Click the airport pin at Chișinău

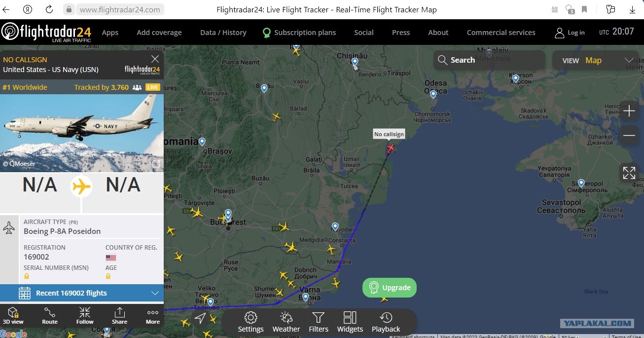[355, 62]
